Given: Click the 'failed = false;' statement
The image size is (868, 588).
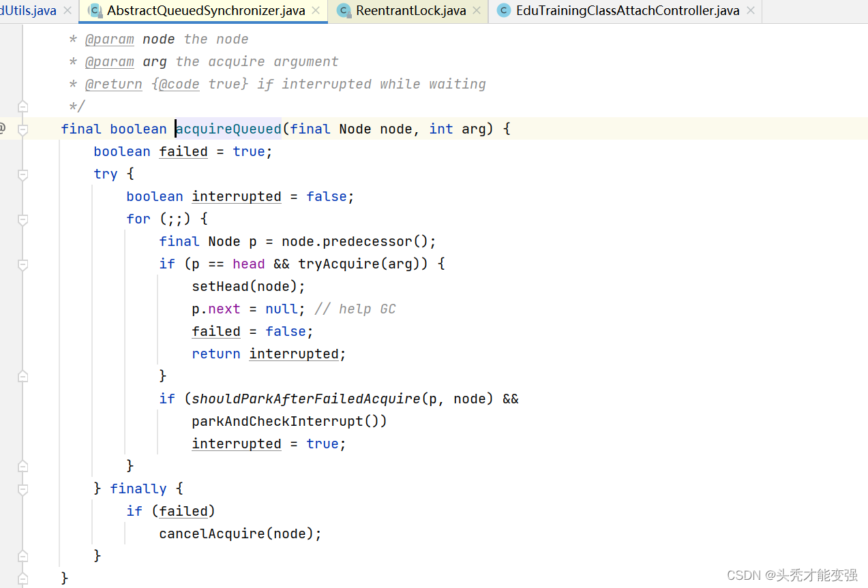Looking at the screenshot, I should (252, 331).
